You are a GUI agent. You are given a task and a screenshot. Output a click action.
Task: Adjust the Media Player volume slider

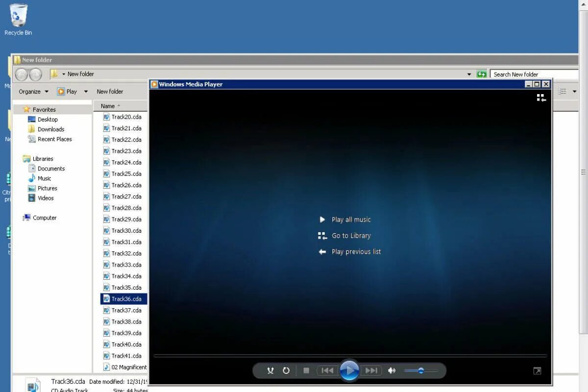click(421, 370)
